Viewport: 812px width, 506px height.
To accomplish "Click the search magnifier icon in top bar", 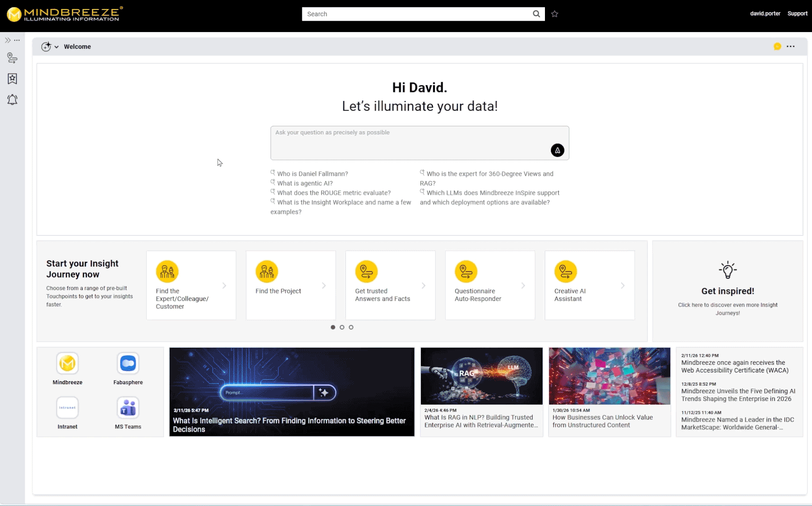I will coord(536,14).
